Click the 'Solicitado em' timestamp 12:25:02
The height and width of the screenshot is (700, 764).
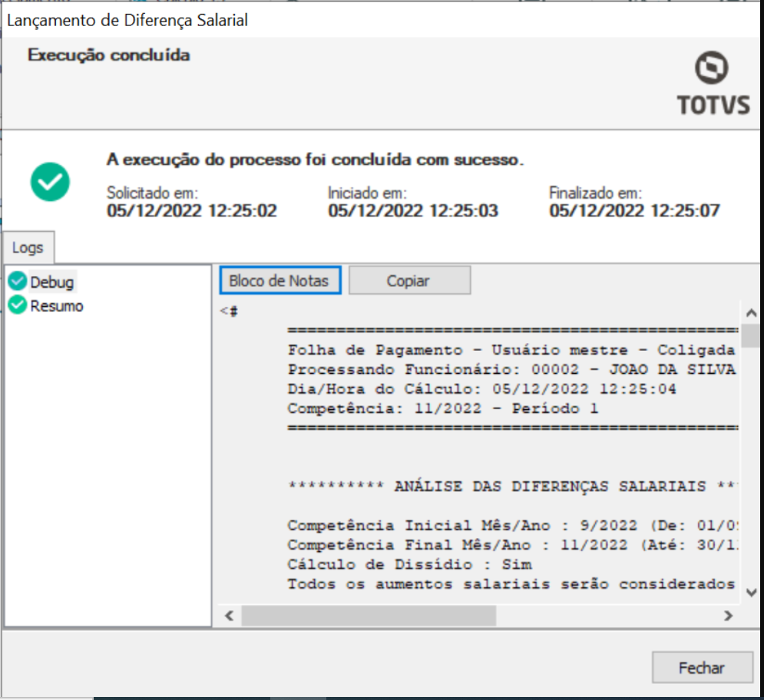pos(192,211)
